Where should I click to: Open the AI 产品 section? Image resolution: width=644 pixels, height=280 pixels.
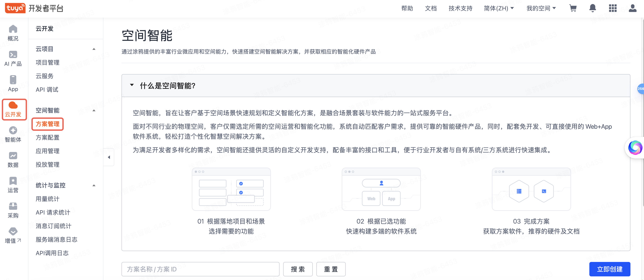coord(13,59)
